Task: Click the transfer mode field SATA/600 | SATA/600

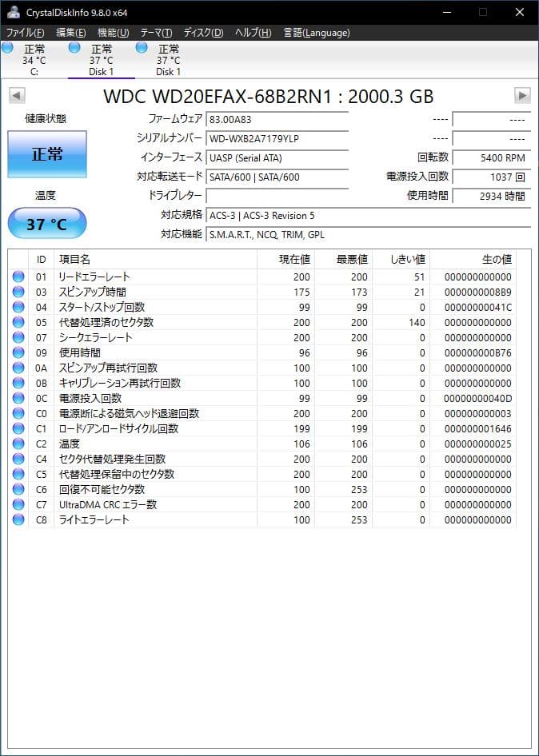Action: tap(277, 177)
